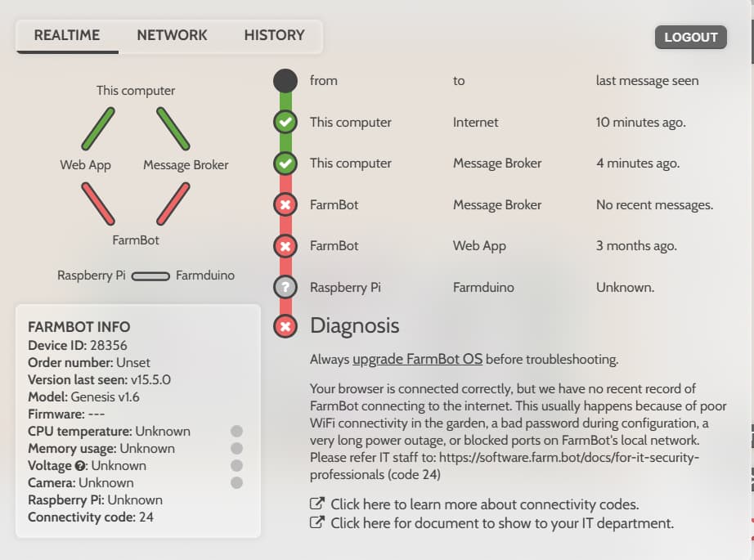The width and height of the screenshot is (754, 560).
Task: Click external link icon for connectivity codes
Action: tap(316, 504)
